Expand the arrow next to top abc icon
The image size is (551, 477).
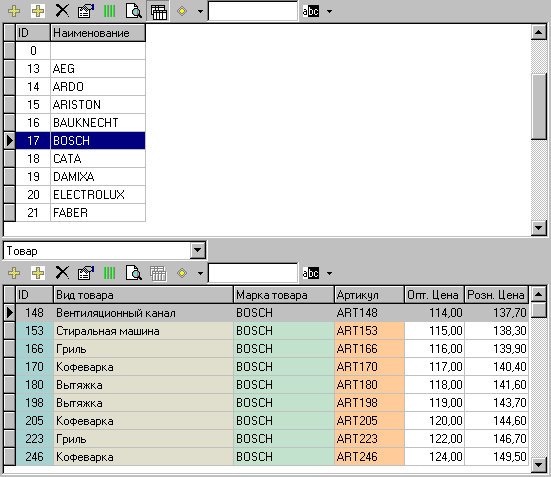(x=329, y=11)
